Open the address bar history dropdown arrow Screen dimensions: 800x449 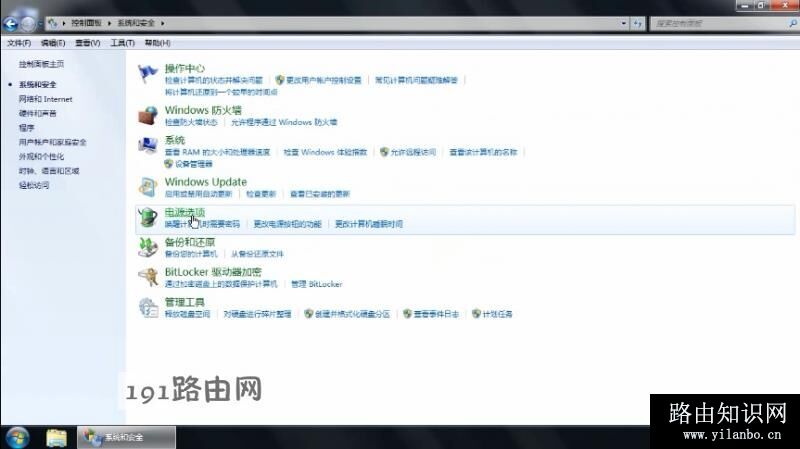point(623,23)
